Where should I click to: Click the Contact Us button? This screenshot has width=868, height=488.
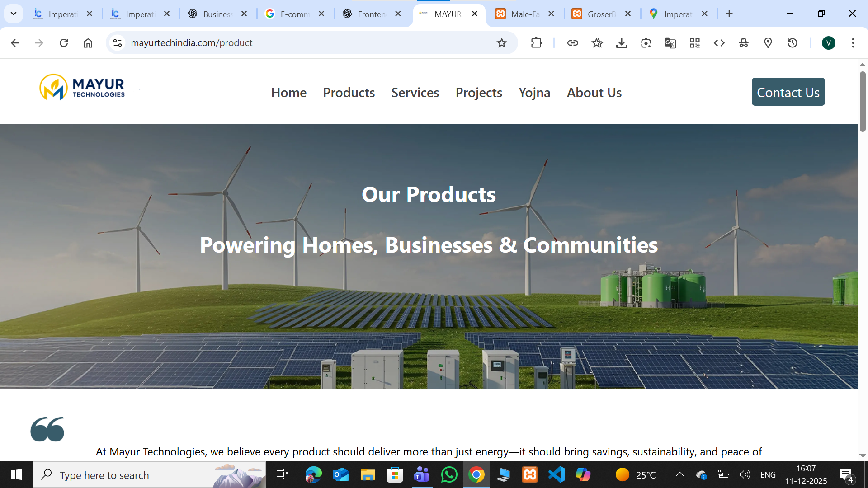click(788, 92)
